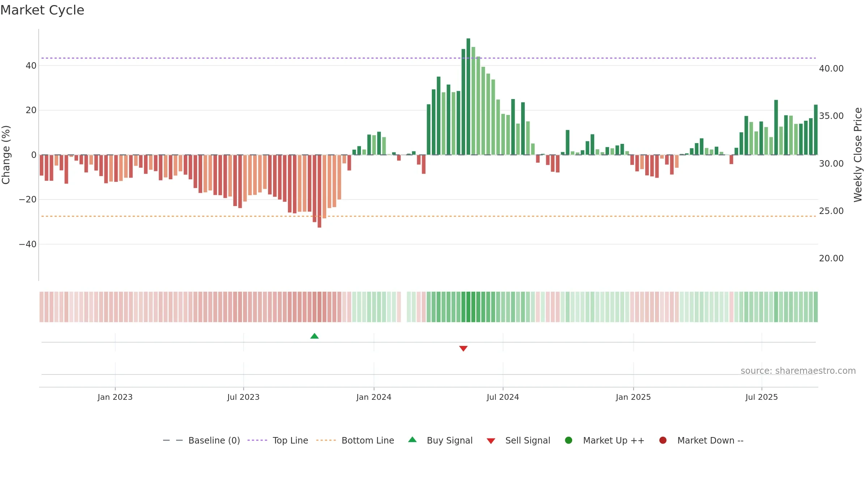The height and width of the screenshot is (488, 868).
Task: Toggle the Market Up ++ legend entry
Action: click(604, 440)
